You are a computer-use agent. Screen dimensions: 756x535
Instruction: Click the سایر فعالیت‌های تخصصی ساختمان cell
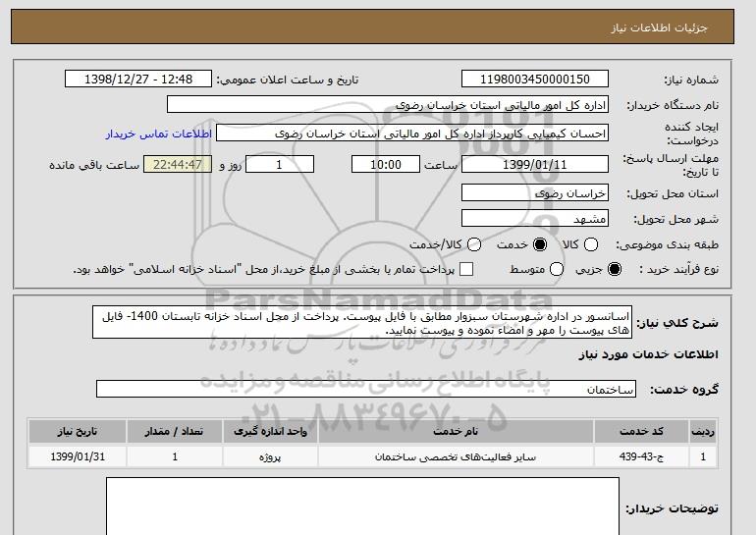[x=456, y=456]
